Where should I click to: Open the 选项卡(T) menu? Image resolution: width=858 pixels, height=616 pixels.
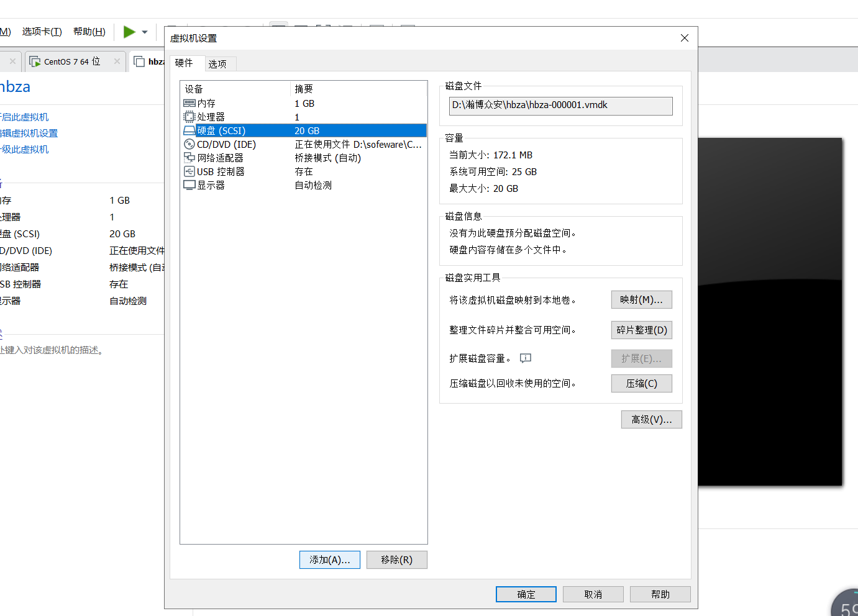[42, 32]
